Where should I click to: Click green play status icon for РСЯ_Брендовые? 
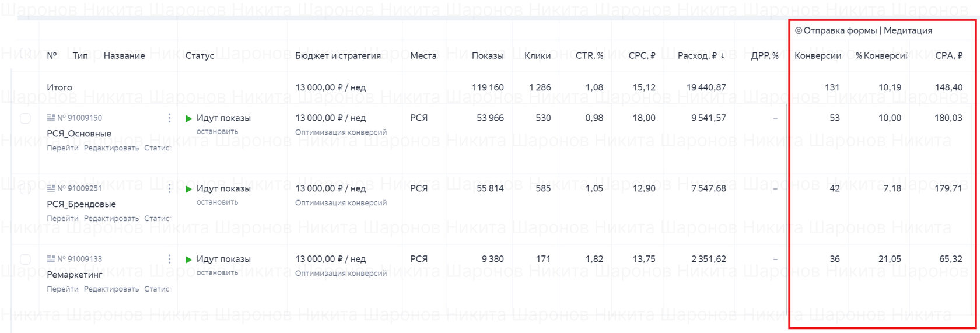click(x=188, y=189)
